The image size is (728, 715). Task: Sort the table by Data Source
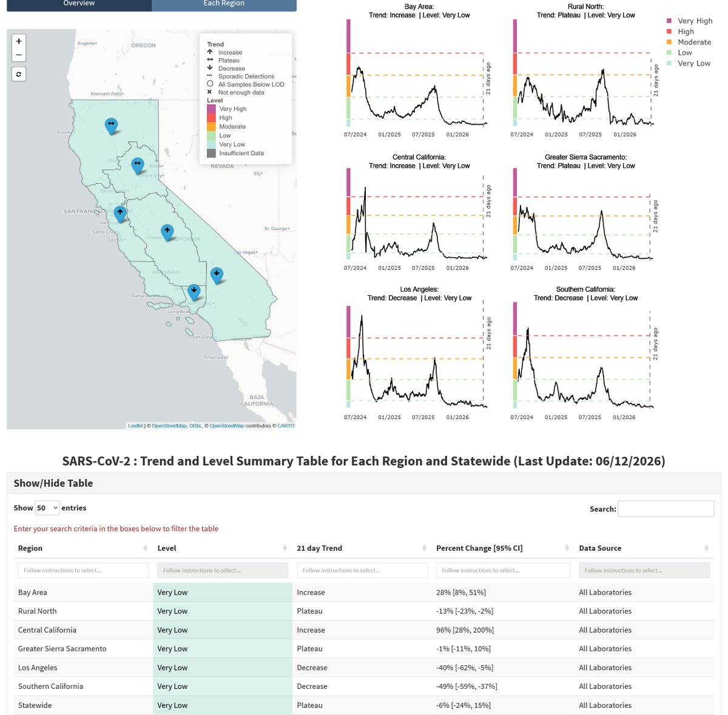tap(706, 548)
